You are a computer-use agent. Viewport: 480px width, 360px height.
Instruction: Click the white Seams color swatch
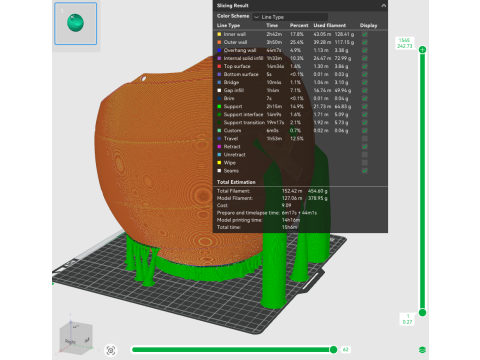coord(219,171)
